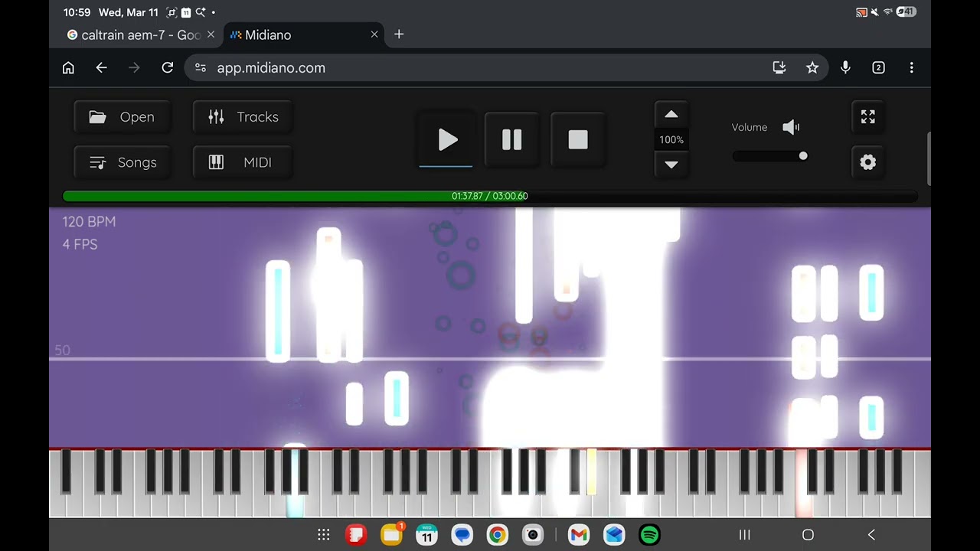View site info icon in address bar
This screenshot has height=551, width=980.
(x=201, y=68)
